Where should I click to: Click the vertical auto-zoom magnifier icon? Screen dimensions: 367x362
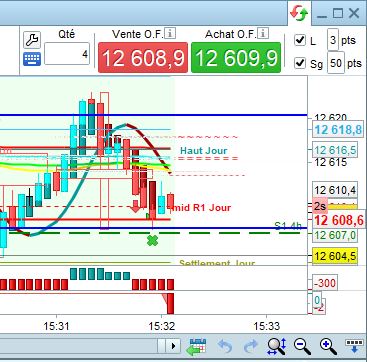277,346
